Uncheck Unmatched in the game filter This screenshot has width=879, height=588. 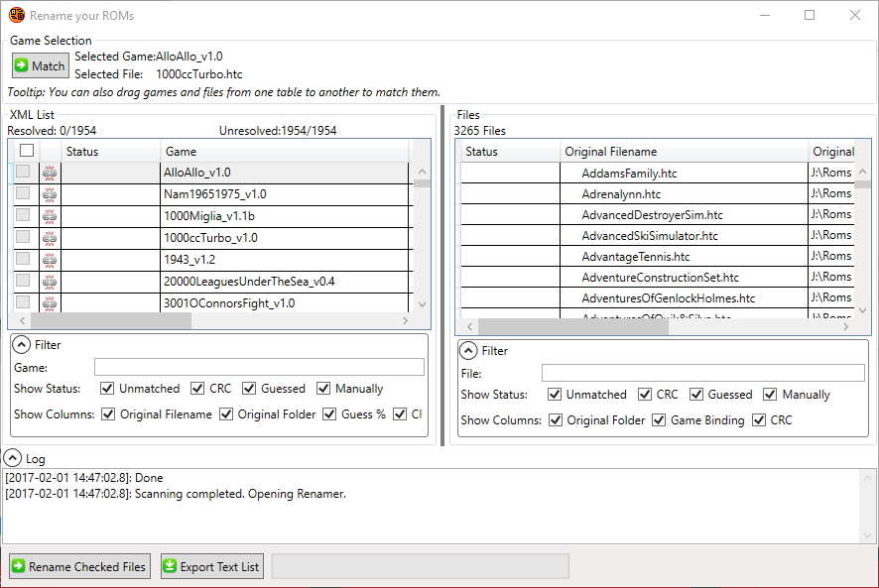pyautogui.click(x=107, y=389)
